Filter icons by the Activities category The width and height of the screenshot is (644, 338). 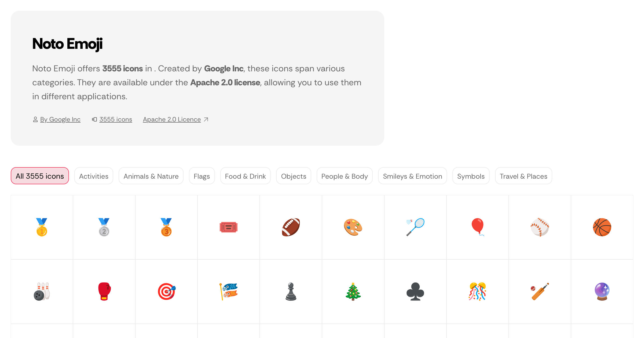94,176
